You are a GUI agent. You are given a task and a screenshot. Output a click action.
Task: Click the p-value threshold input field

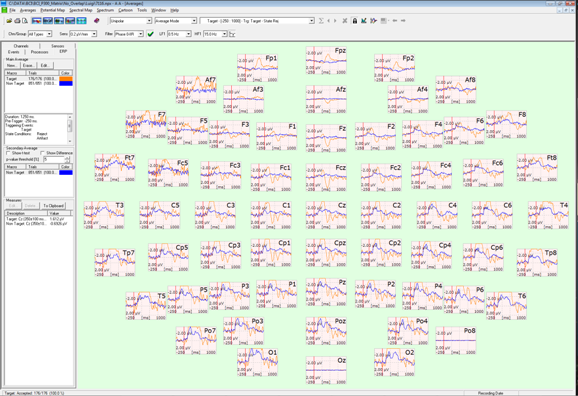point(54,159)
